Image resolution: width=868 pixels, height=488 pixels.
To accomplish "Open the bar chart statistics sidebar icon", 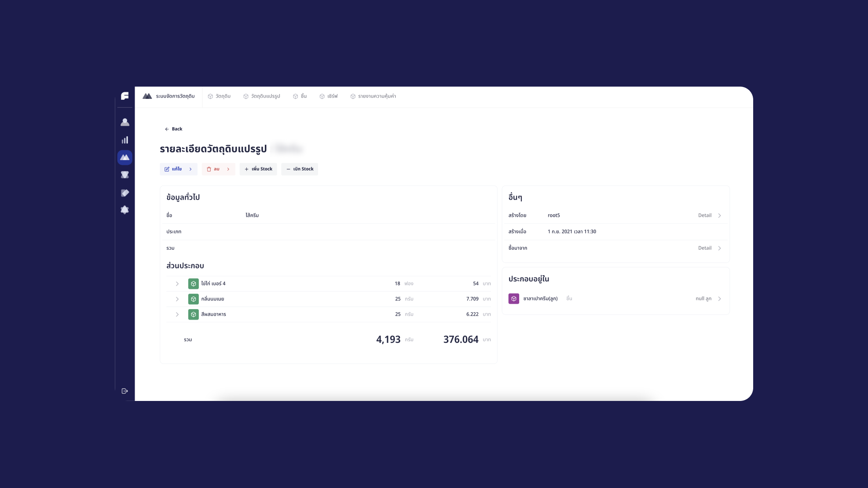I will (125, 140).
